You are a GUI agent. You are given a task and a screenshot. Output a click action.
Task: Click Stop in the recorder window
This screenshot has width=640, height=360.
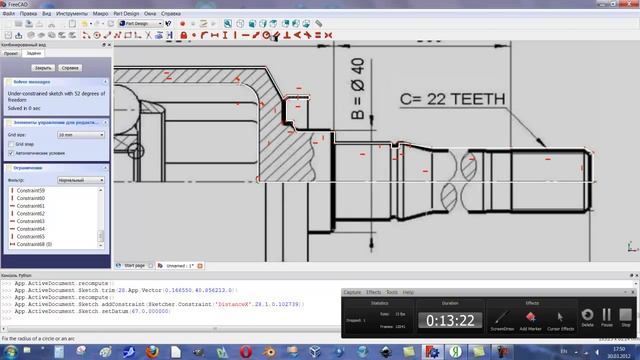pyautogui.click(x=626, y=318)
